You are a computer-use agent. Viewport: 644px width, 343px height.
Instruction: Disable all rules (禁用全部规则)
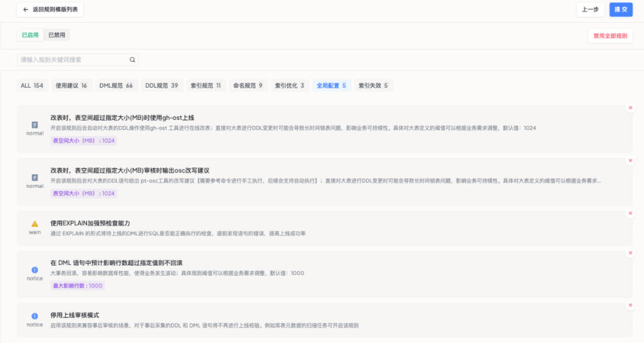610,36
